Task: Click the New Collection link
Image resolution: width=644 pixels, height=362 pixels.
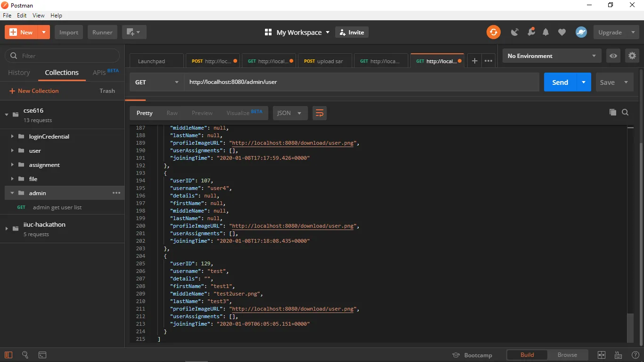Action: (38, 91)
